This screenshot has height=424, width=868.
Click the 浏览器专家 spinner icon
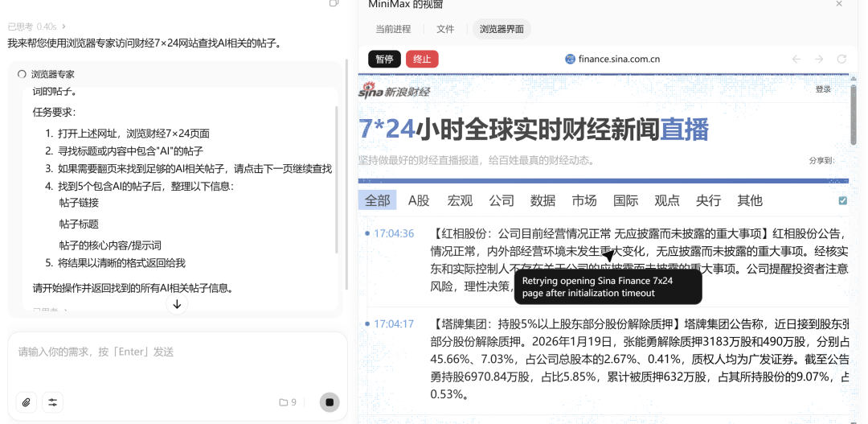coord(23,74)
